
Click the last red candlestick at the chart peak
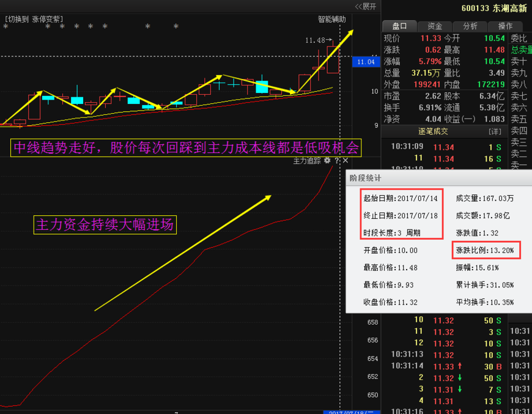333,59
